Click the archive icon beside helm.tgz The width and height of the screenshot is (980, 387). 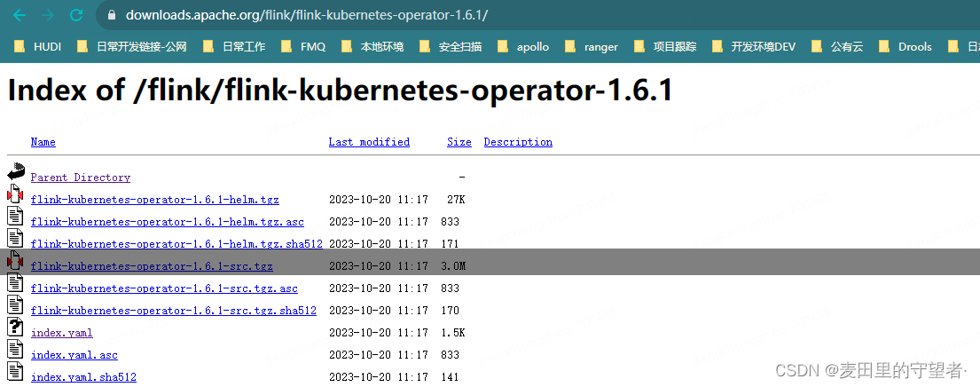click(x=15, y=193)
